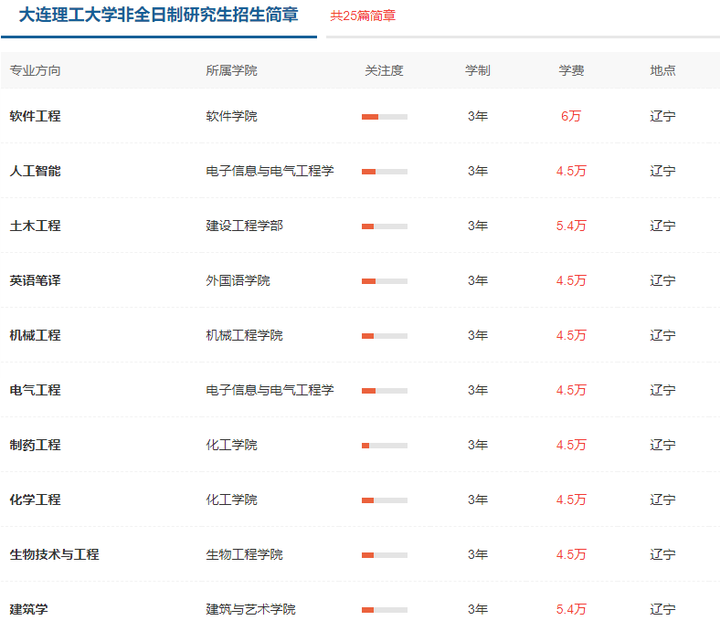The width and height of the screenshot is (720, 631).
Task: Open the 大连理工大学非全日制研究生招生简章 tab
Action: (159, 15)
